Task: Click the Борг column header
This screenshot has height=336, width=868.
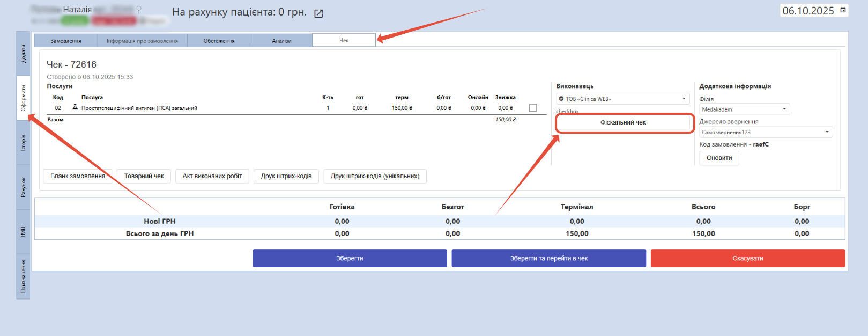Action: click(802, 207)
